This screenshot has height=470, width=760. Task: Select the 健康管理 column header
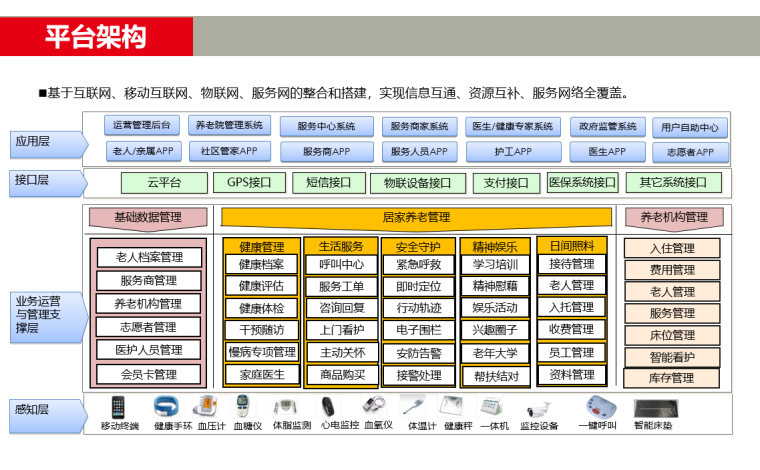pyautogui.click(x=261, y=246)
